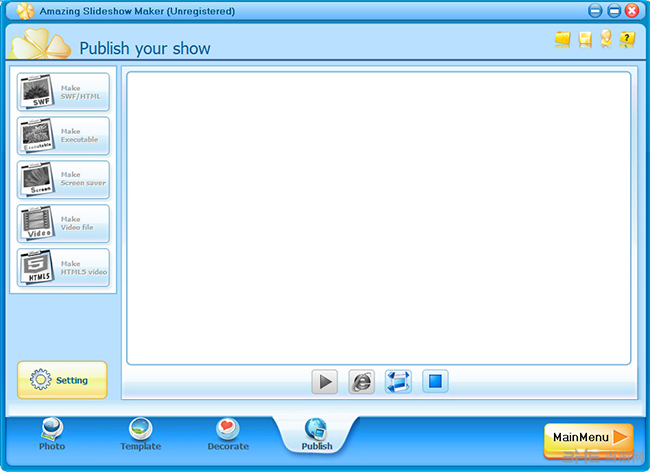Select the Publish tab

317,434
